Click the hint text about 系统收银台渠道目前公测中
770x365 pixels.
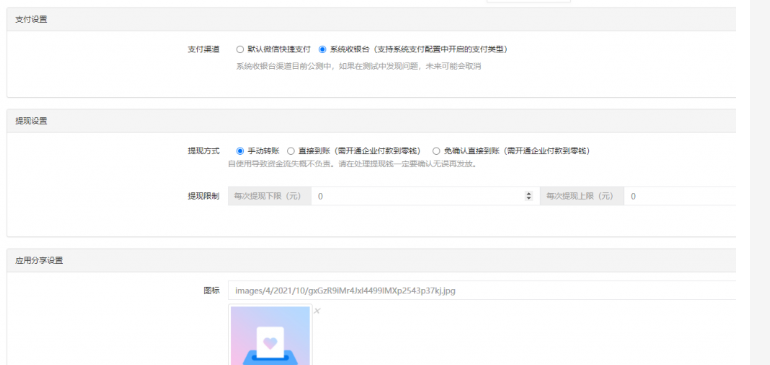click(x=358, y=66)
